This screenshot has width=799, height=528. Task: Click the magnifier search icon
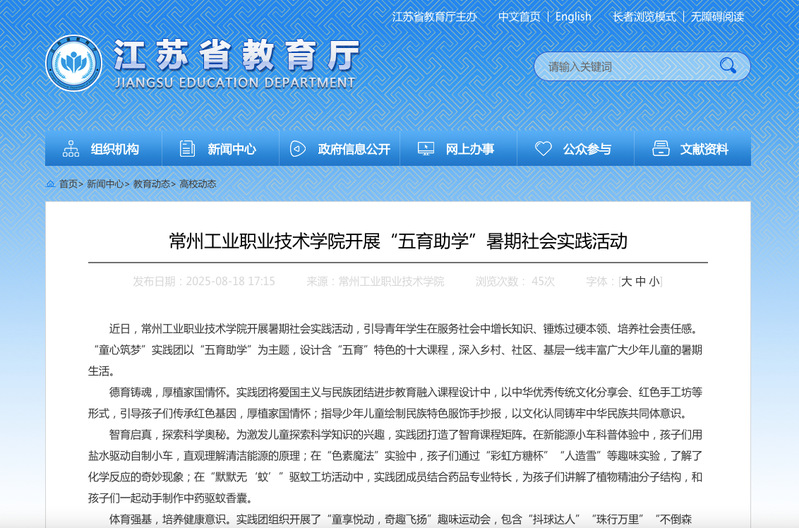pos(728,66)
